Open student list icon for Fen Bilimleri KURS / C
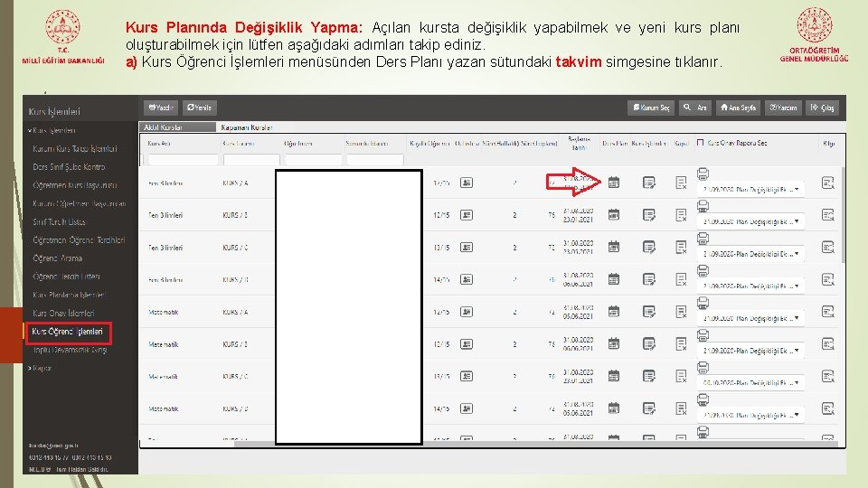Image resolution: width=868 pixels, height=488 pixels. pyautogui.click(x=467, y=248)
